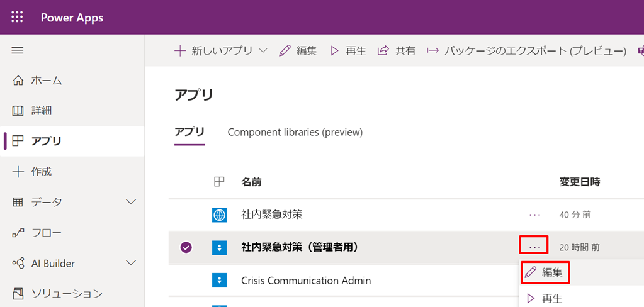Click the globe icon of 社内緊急対策
This screenshot has height=307, width=644.
(219, 215)
